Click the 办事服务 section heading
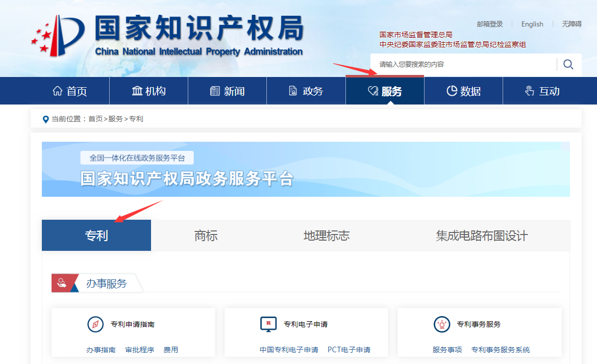Screen dimensions: 597x364 (106, 283)
